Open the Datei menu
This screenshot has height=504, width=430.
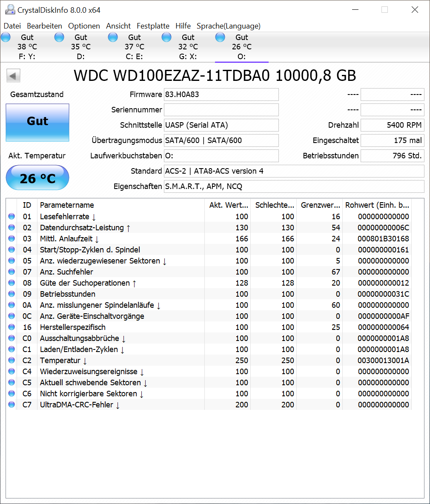click(x=12, y=26)
